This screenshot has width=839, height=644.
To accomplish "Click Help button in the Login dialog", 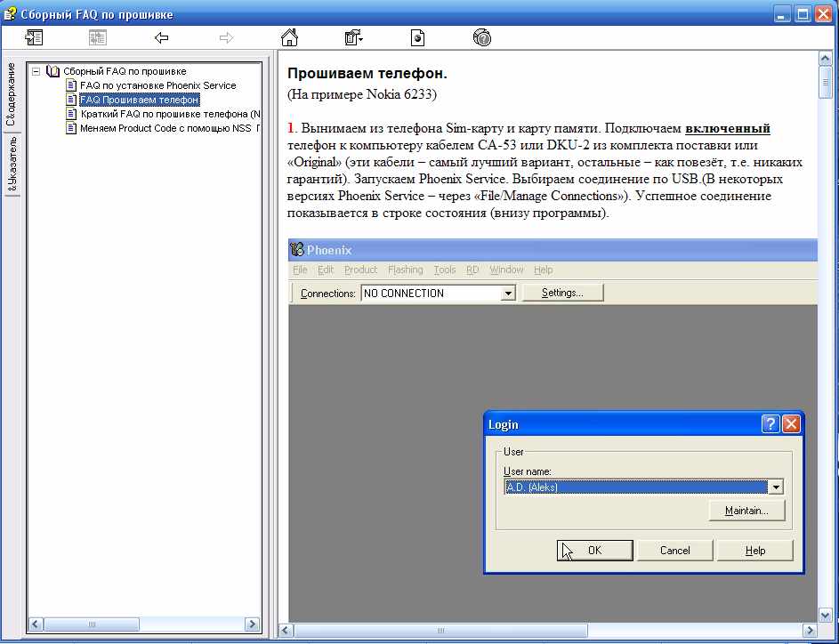I will click(755, 551).
